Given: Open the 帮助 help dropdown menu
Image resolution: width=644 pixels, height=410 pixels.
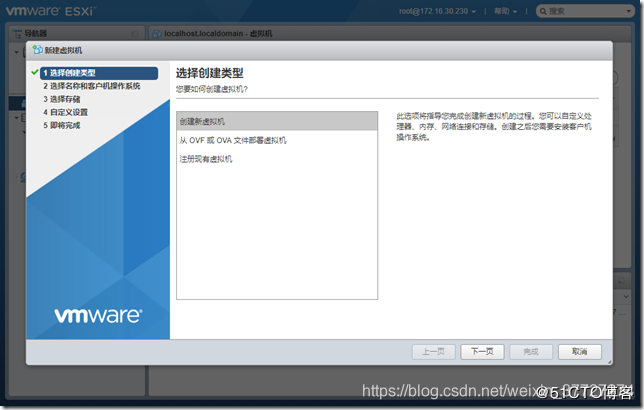Looking at the screenshot, I should coord(505,11).
